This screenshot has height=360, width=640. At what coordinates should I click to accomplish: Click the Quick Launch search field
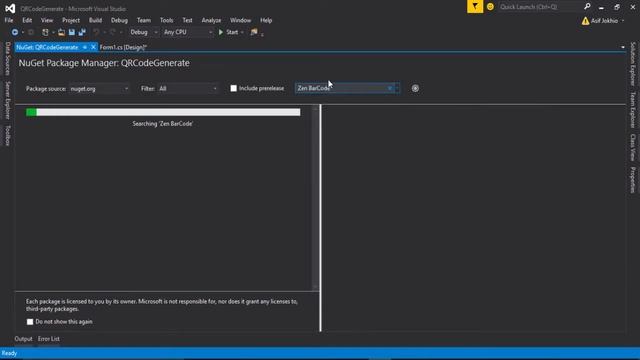pos(540,7)
